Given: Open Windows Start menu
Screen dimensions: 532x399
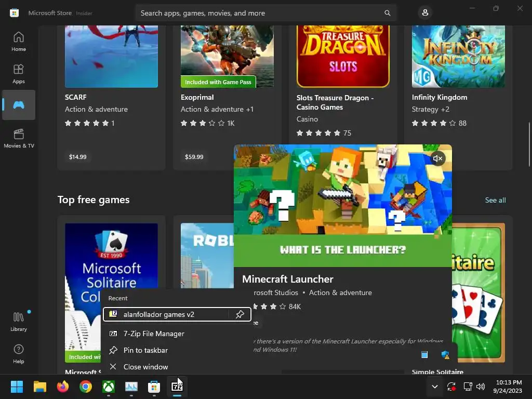Looking at the screenshot, I should 17,387.
